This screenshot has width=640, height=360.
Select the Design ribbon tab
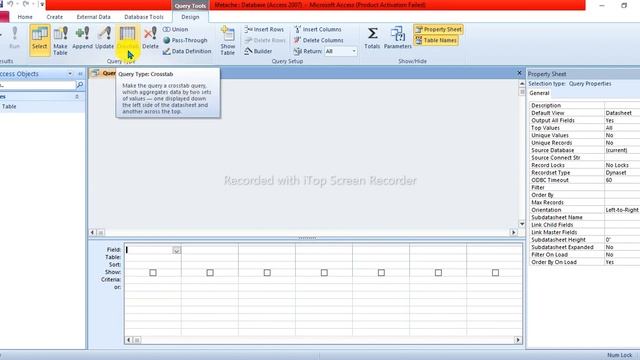coord(190,17)
